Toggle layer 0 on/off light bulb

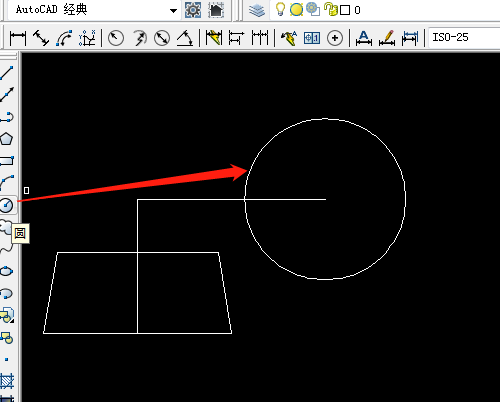pos(280,9)
